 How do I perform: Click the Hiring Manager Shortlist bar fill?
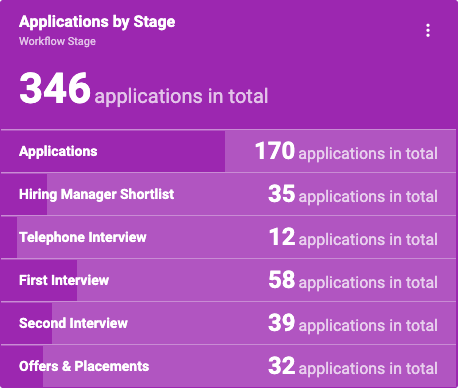pos(24,194)
